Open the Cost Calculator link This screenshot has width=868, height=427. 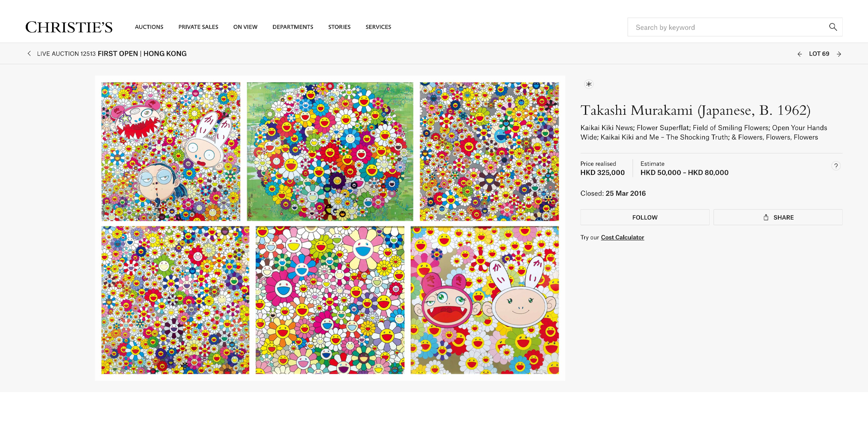point(623,237)
